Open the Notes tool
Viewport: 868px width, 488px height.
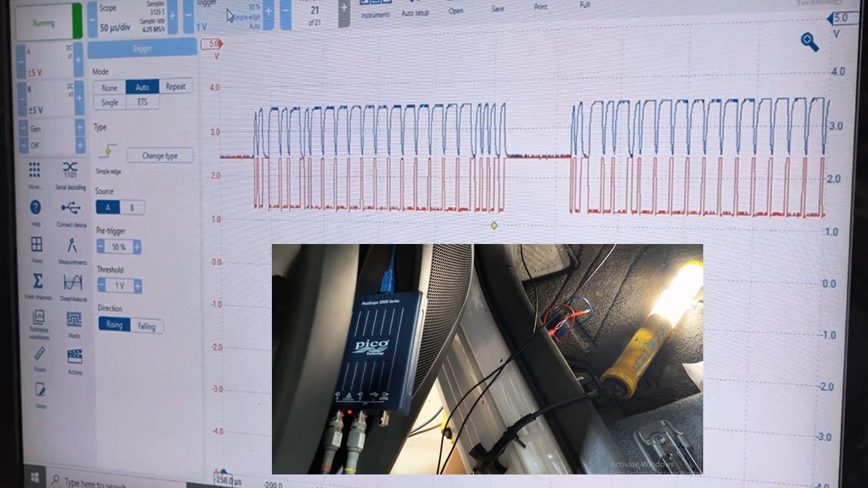pos(41,394)
